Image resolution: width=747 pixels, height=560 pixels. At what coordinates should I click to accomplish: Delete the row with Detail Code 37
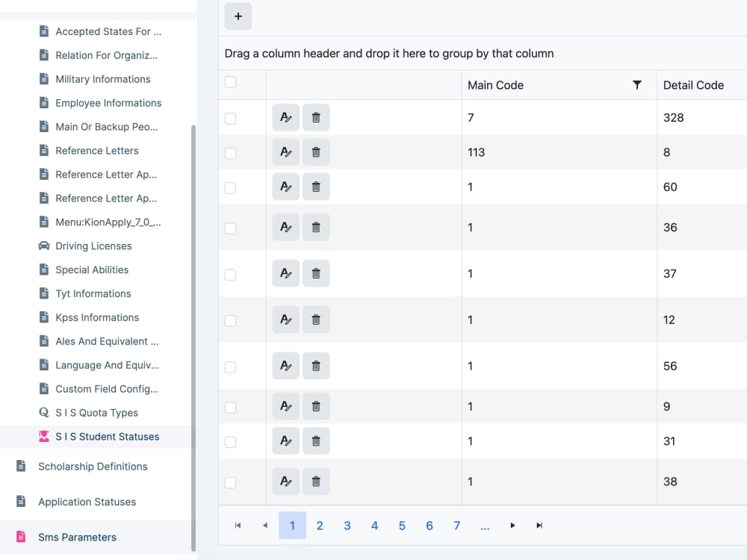316,274
